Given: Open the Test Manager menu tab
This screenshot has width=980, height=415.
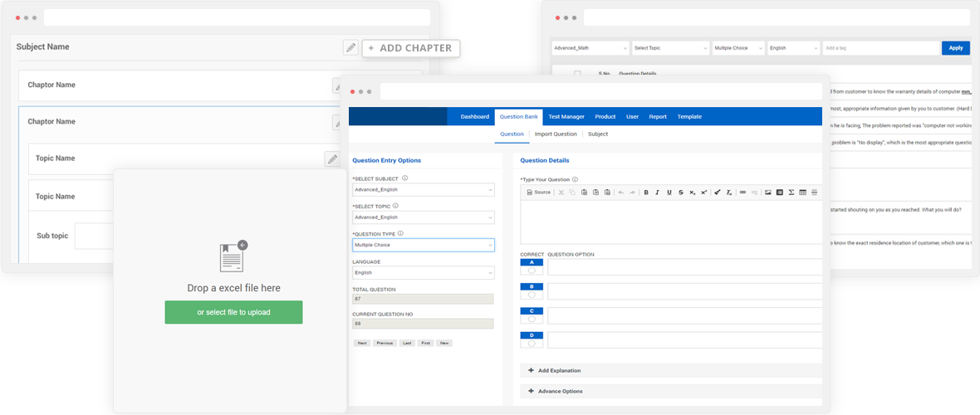Looking at the screenshot, I should [x=566, y=116].
